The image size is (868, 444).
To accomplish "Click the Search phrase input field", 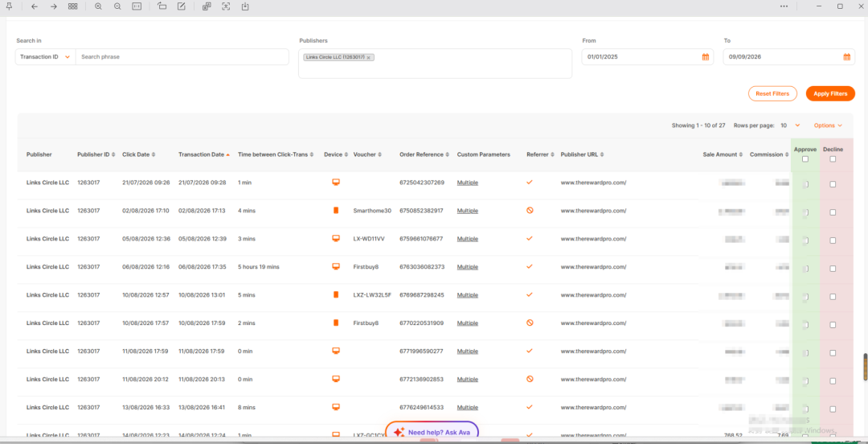I will [182, 56].
